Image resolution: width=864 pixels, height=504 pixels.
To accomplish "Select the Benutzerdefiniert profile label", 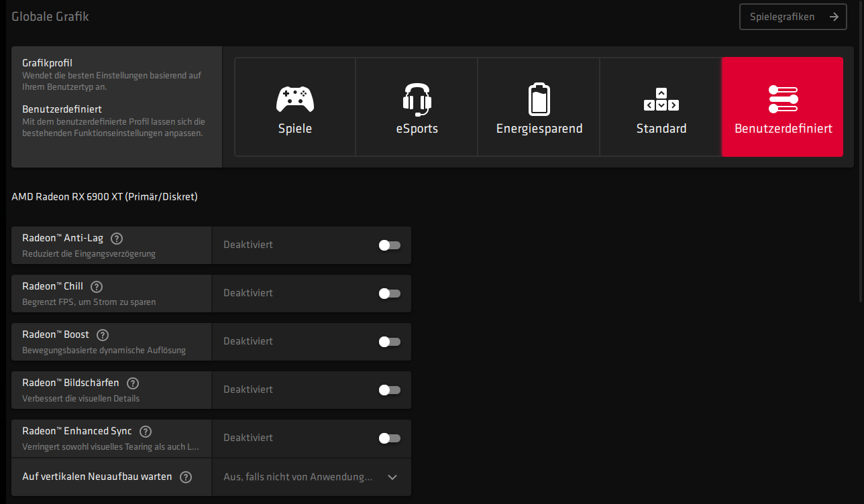I will pos(784,129).
